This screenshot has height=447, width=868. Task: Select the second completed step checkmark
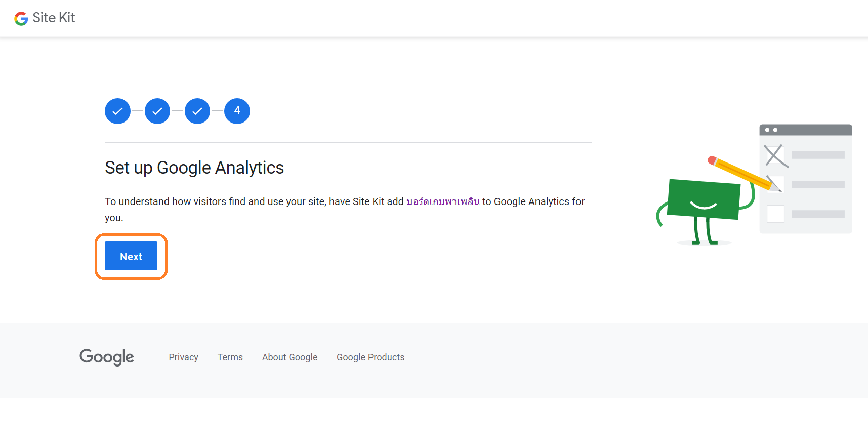click(x=157, y=111)
